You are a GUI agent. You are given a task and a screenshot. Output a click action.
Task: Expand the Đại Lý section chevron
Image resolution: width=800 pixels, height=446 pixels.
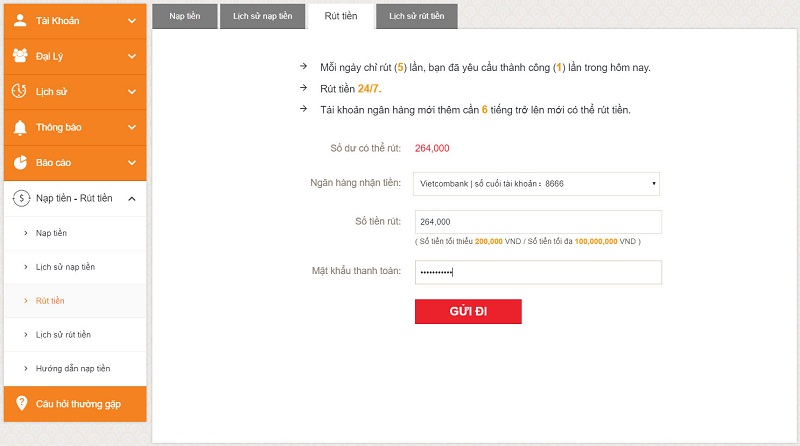(x=132, y=56)
